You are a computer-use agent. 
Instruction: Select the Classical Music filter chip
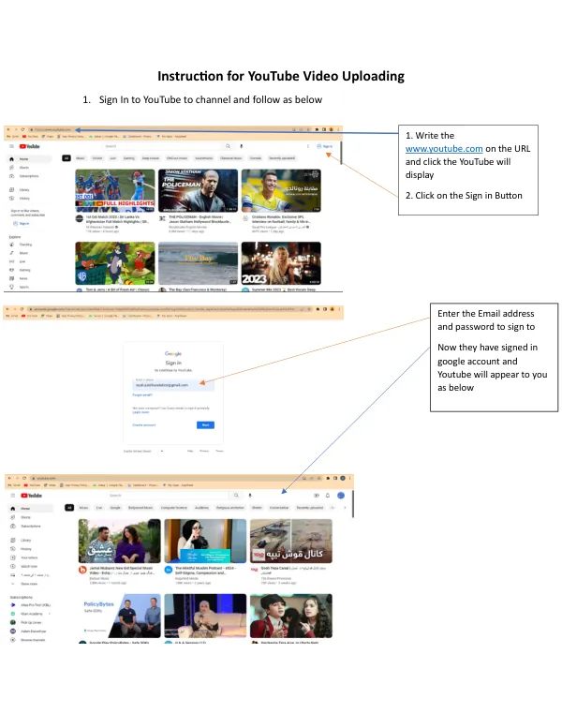[230, 158]
